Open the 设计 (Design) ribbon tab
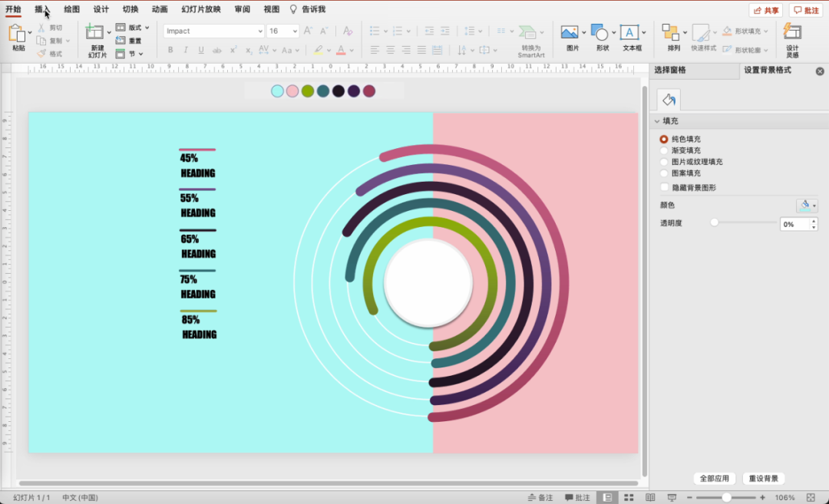 point(101,9)
